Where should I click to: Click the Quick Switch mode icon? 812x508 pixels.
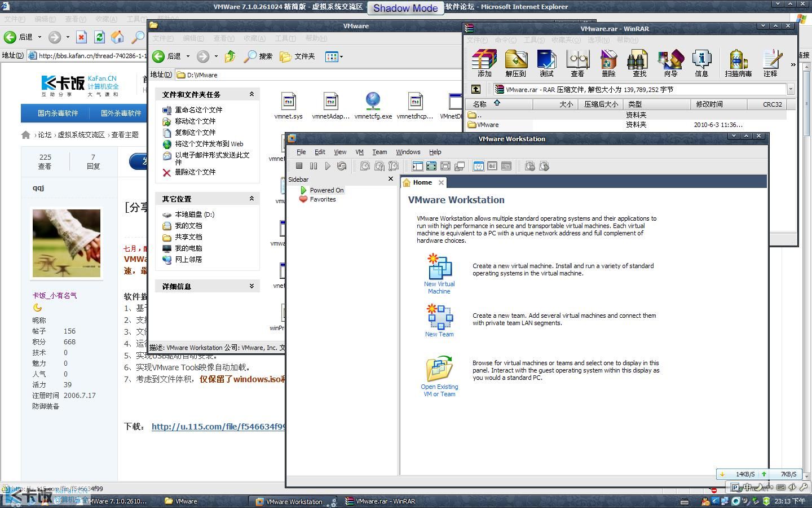point(445,166)
